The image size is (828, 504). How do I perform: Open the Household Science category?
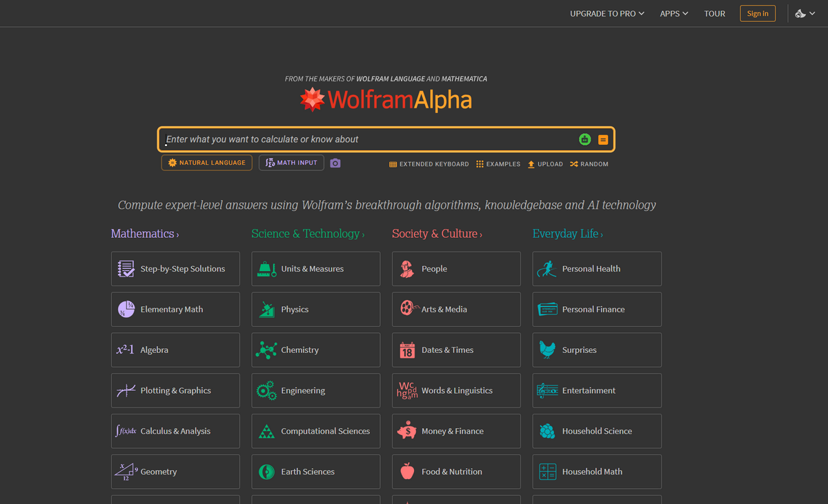tap(598, 432)
